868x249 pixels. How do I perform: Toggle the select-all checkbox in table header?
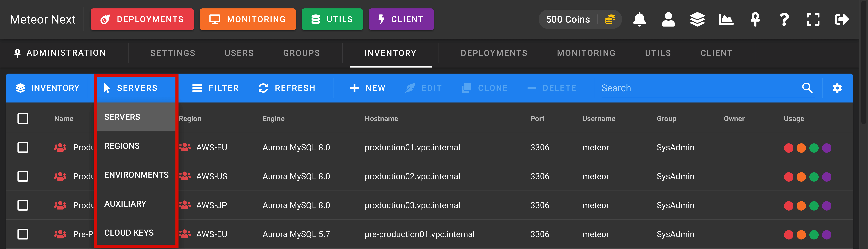pos(23,118)
